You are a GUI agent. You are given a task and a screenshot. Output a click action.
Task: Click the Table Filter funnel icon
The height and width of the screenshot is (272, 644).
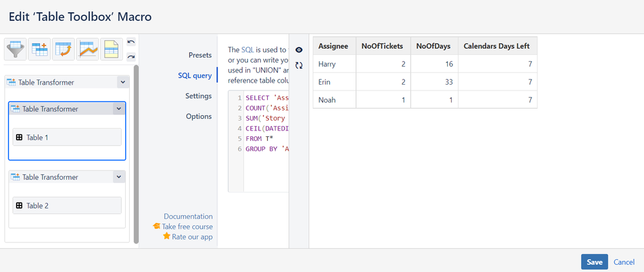[15, 49]
